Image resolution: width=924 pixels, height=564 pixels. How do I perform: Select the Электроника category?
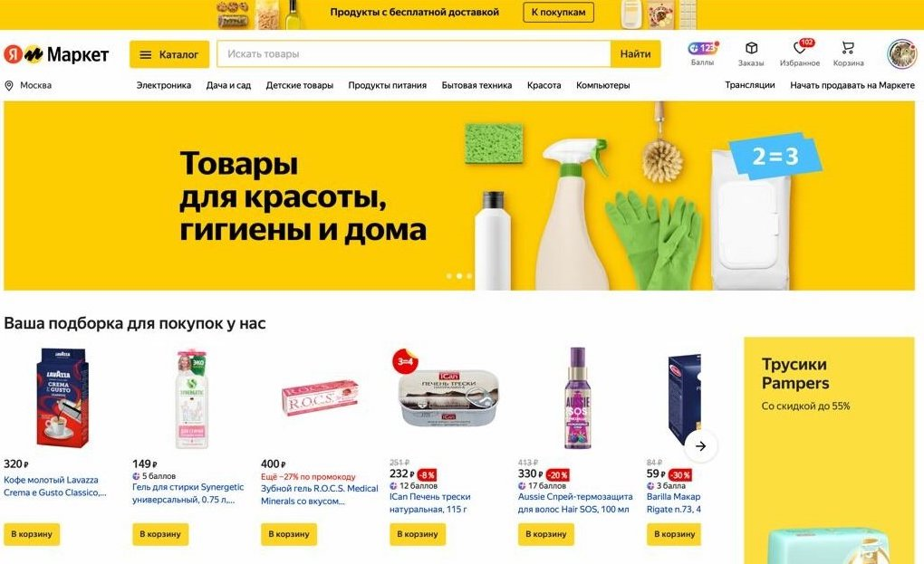click(164, 85)
